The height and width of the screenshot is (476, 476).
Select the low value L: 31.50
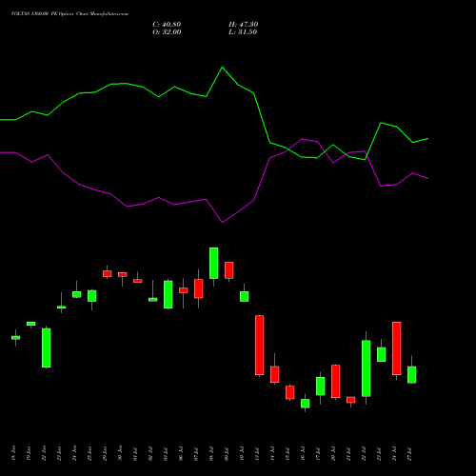coord(243,32)
